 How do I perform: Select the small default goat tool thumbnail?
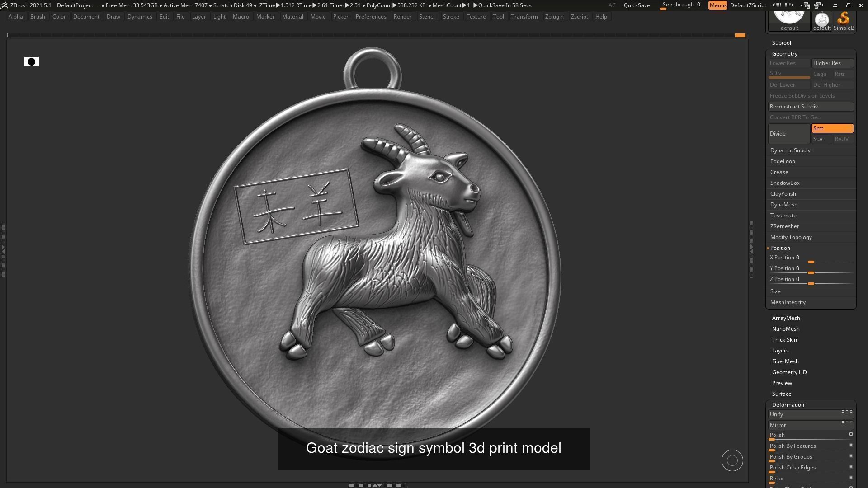(x=822, y=21)
